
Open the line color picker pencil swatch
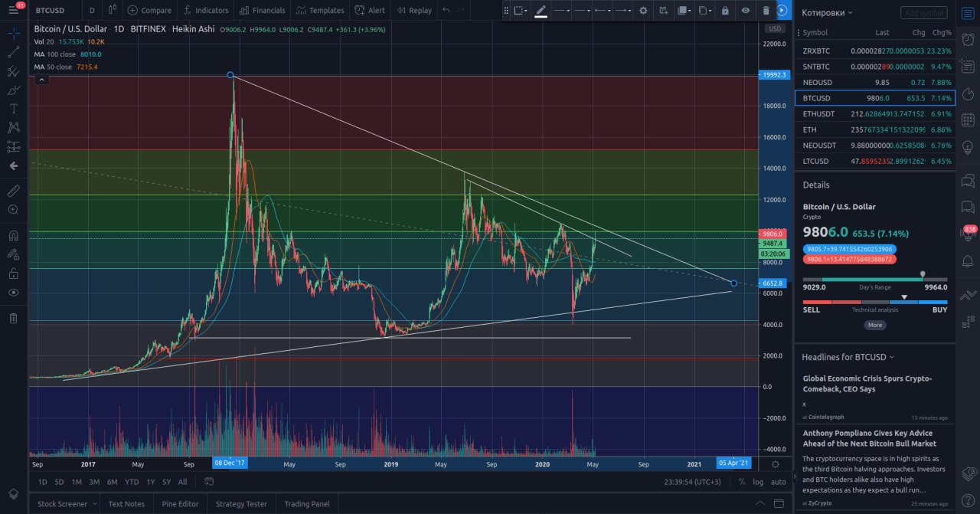pos(541,11)
